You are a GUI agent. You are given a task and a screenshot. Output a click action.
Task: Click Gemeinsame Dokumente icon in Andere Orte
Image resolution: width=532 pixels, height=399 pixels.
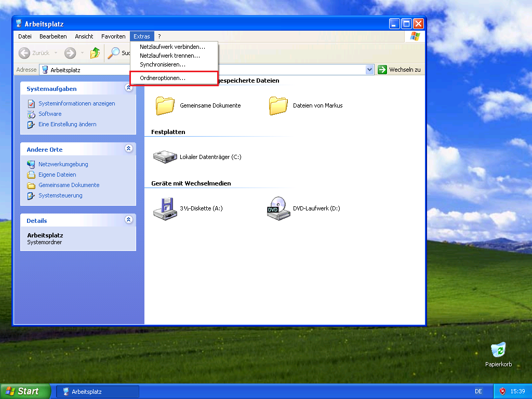pos(31,185)
